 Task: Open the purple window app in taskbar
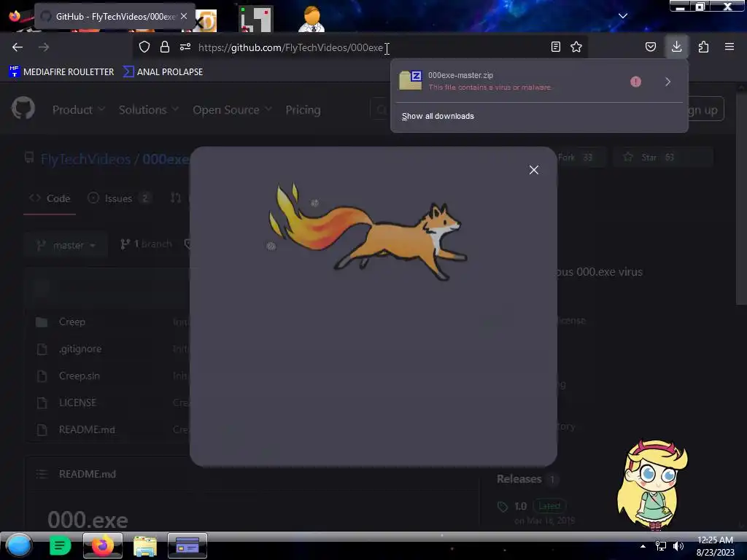(x=187, y=545)
